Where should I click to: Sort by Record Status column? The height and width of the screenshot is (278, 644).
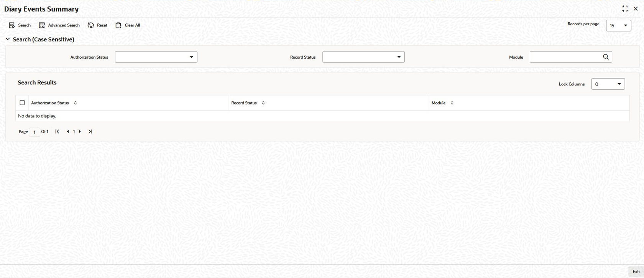pyautogui.click(x=263, y=103)
